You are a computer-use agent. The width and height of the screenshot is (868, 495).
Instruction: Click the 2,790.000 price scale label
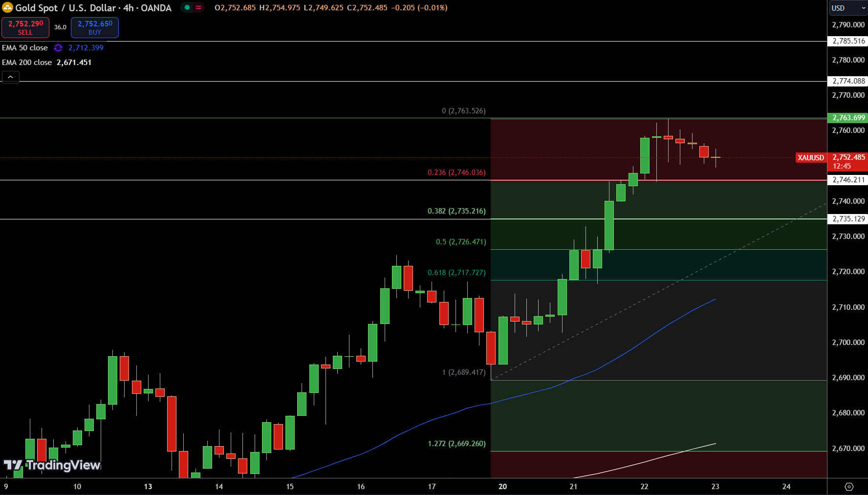(x=848, y=25)
